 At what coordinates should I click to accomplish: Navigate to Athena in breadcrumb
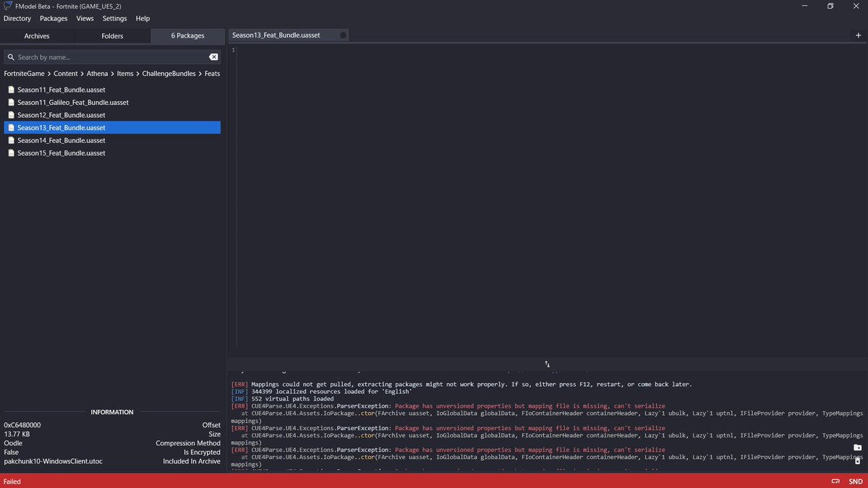98,74
